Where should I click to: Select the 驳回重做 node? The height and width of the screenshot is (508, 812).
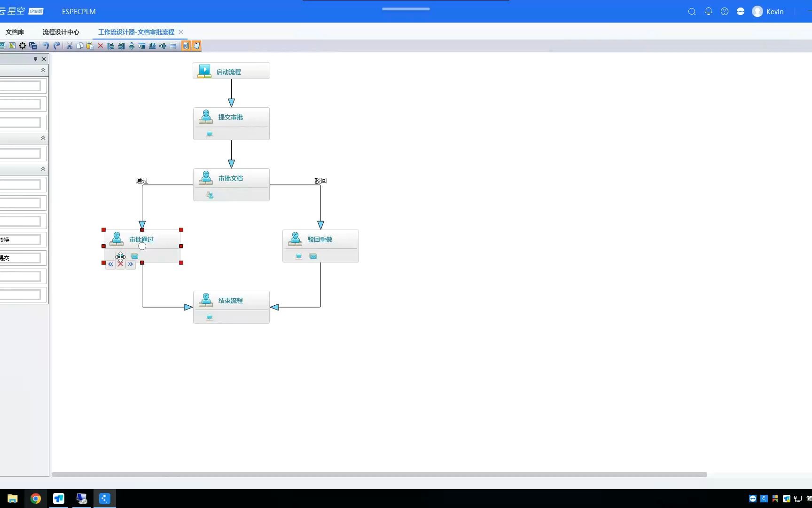320,246
